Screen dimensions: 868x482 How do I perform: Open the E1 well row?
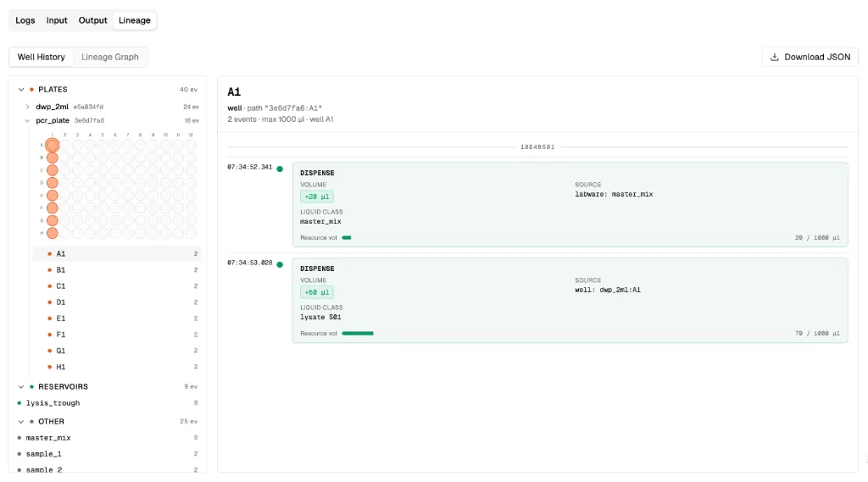117,319
